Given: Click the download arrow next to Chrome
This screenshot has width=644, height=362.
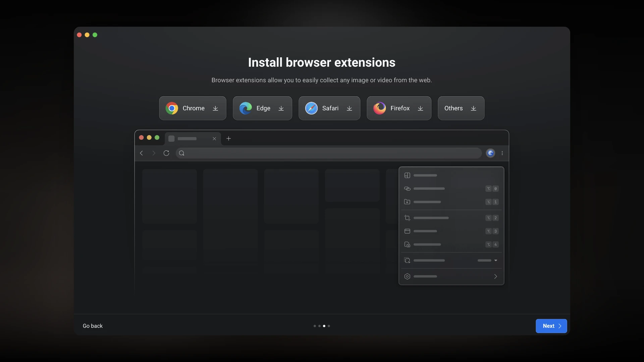Looking at the screenshot, I should (x=215, y=108).
